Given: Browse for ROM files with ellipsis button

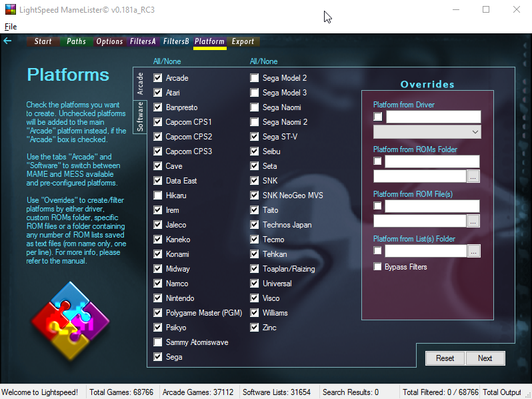Looking at the screenshot, I should [x=473, y=221].
